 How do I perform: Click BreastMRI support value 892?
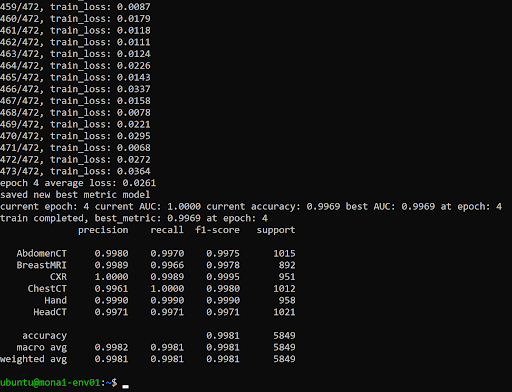[287, 265]
